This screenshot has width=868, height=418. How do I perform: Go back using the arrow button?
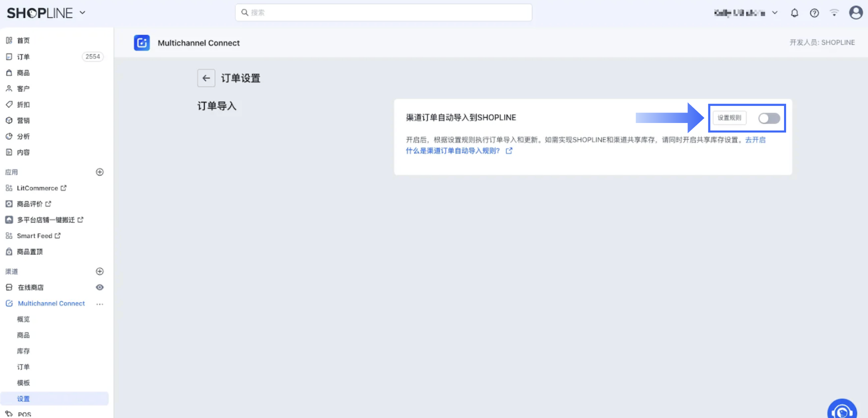point(206,78)
